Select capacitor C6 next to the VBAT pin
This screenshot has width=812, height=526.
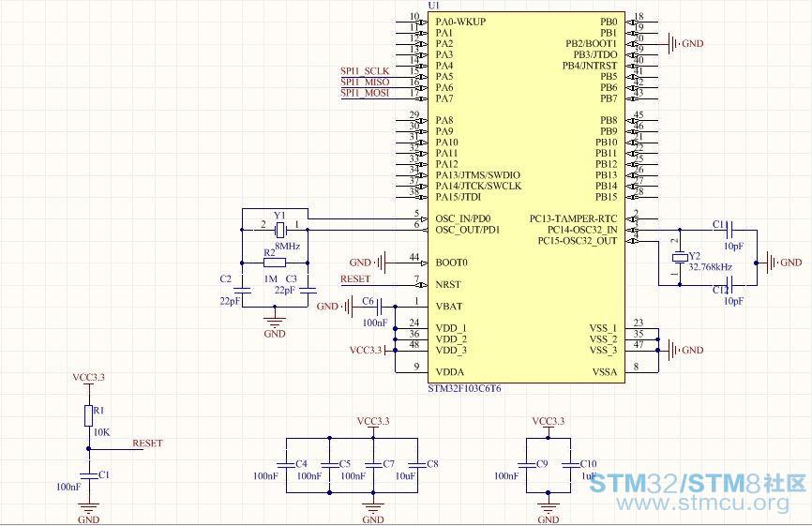(x=379, y=307)
